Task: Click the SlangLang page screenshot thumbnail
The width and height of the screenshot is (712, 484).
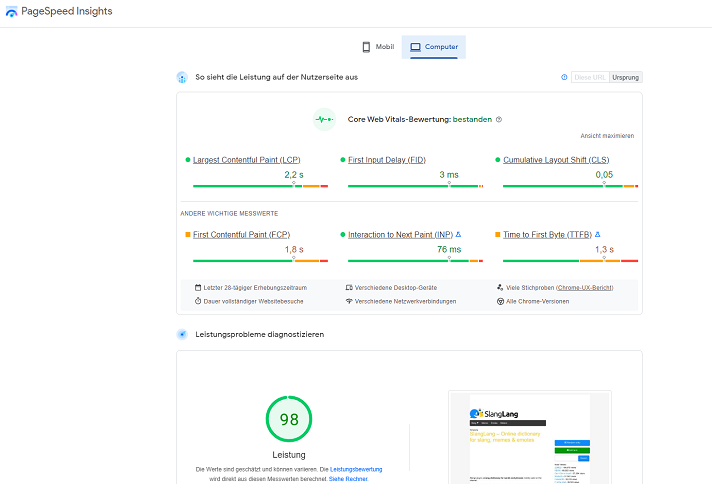Action: click(530, 437)
